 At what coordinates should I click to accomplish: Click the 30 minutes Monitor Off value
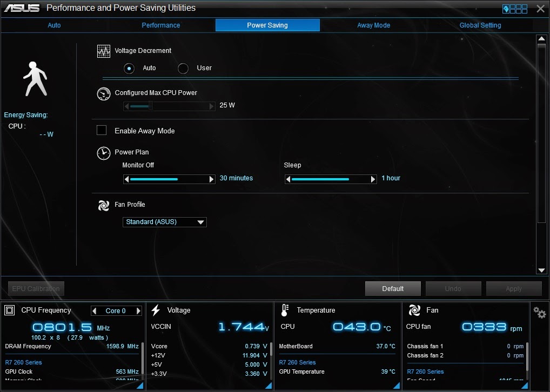point(236,178)
